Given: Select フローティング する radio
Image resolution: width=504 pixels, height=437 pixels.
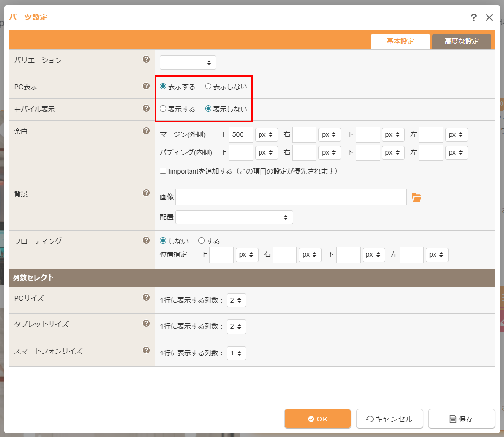Looking at the screenshot, I should (x=202, y=241).
